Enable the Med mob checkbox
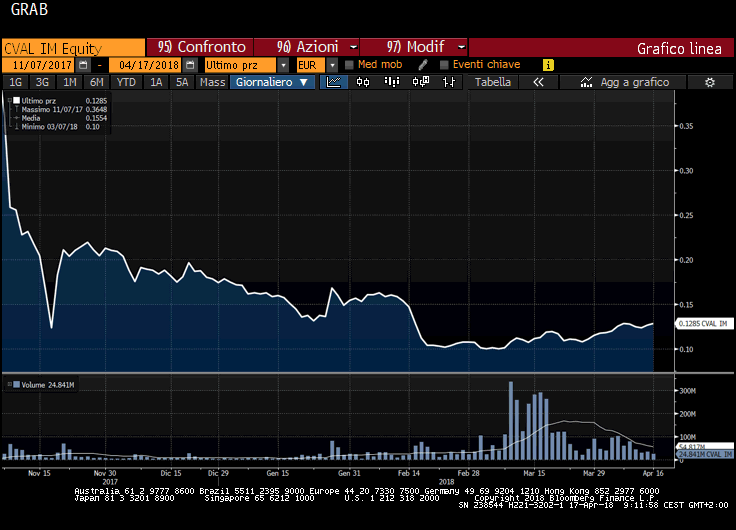This screenshot has width=736, height=530. click(x=349, y=65)
